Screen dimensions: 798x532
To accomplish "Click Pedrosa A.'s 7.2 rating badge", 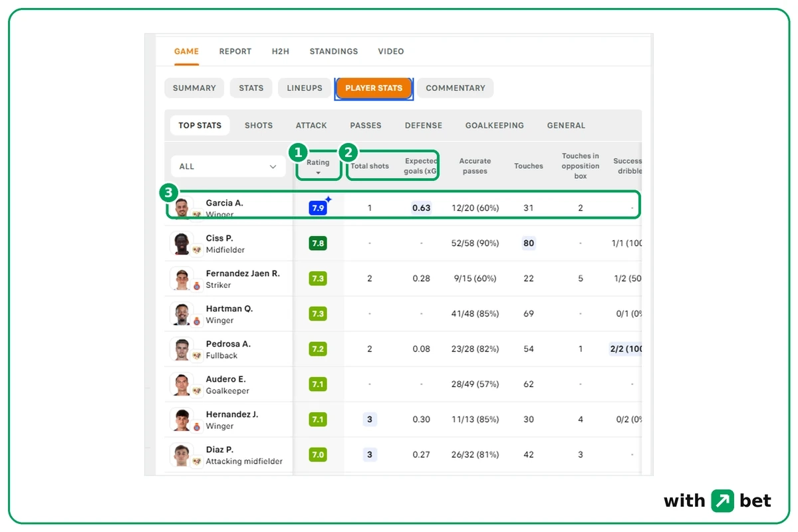I will pos(318,349).
